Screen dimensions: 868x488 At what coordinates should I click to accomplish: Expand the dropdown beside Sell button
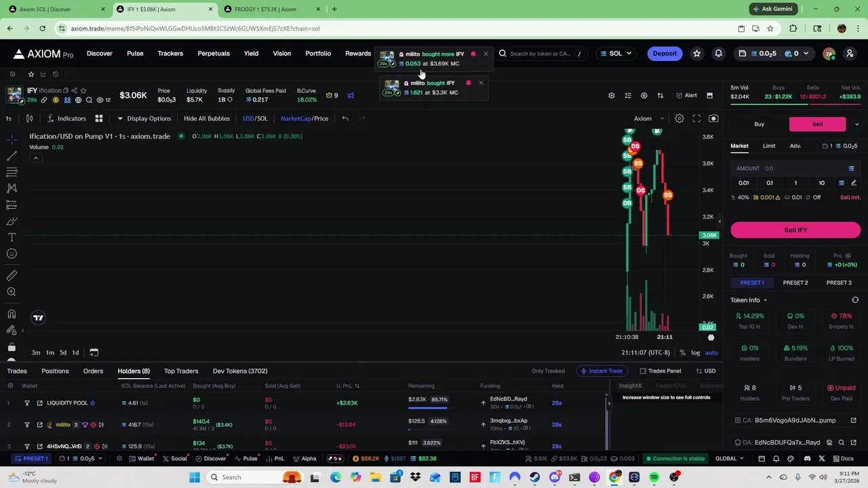[x=856, y=124]
